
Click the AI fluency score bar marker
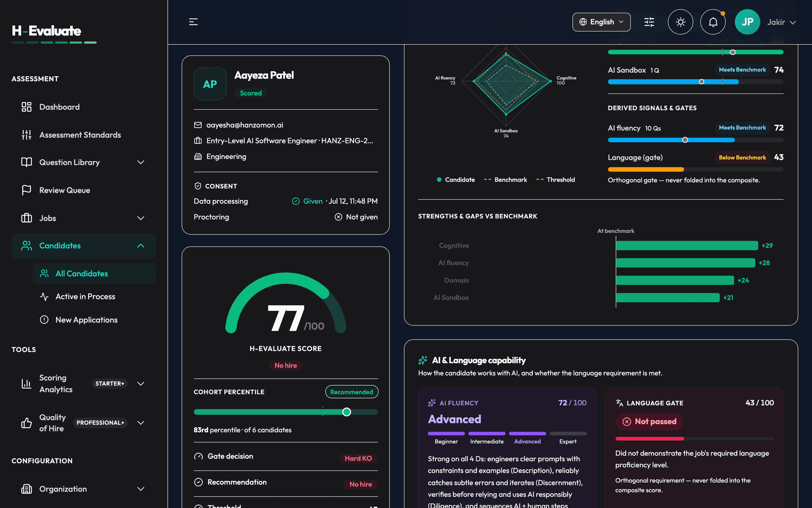pyautogui.click(x=685, y=140)
